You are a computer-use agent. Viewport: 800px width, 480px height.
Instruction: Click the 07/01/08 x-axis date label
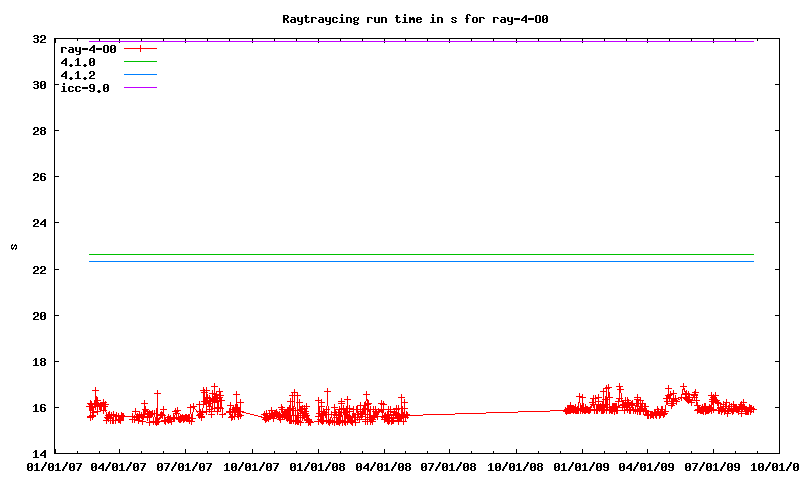[x=450, y=467]
